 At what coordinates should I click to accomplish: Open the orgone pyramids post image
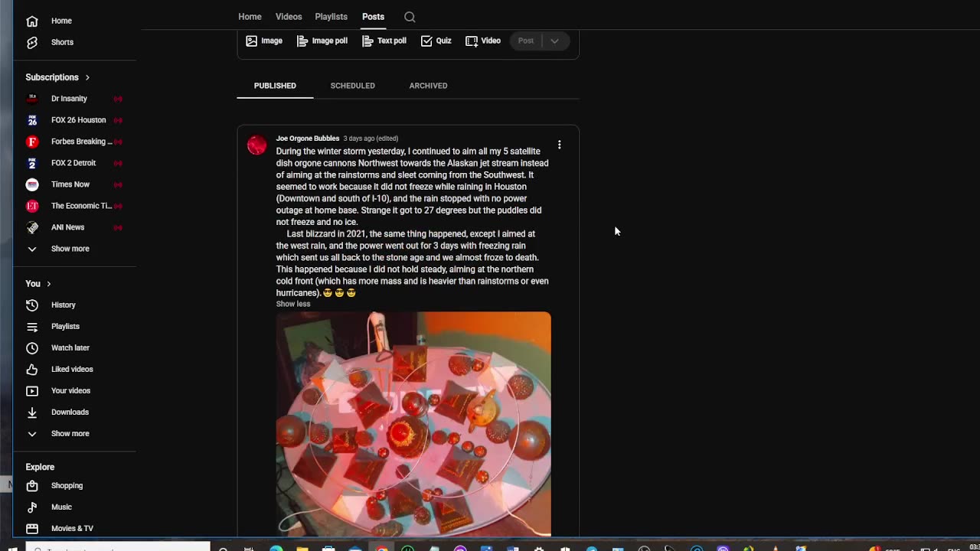point(413,424)
